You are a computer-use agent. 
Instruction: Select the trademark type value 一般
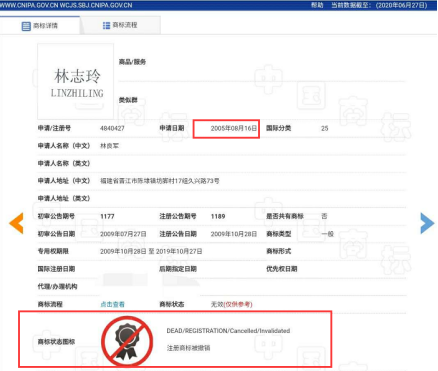(x=328, y=234)
